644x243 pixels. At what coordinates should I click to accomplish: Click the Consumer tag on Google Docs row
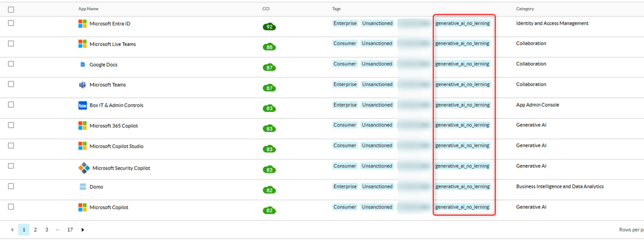345,64
